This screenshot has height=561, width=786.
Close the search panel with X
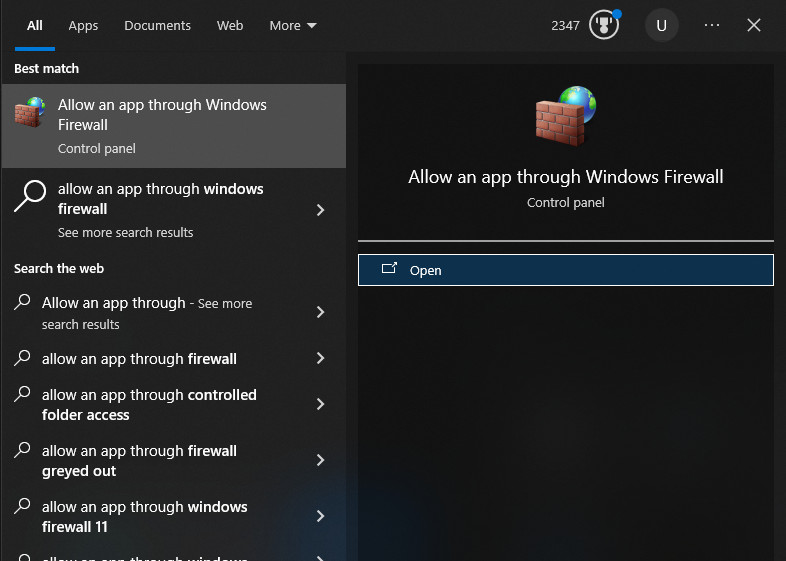pyautogui.click(x=754, y=25)
